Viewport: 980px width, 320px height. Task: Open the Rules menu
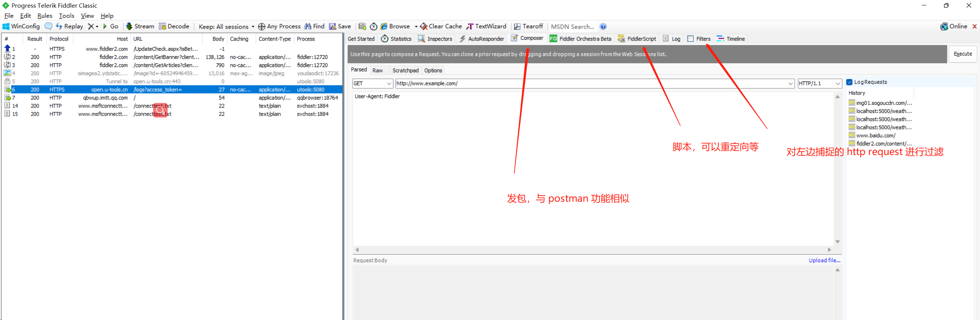point(45,16)
